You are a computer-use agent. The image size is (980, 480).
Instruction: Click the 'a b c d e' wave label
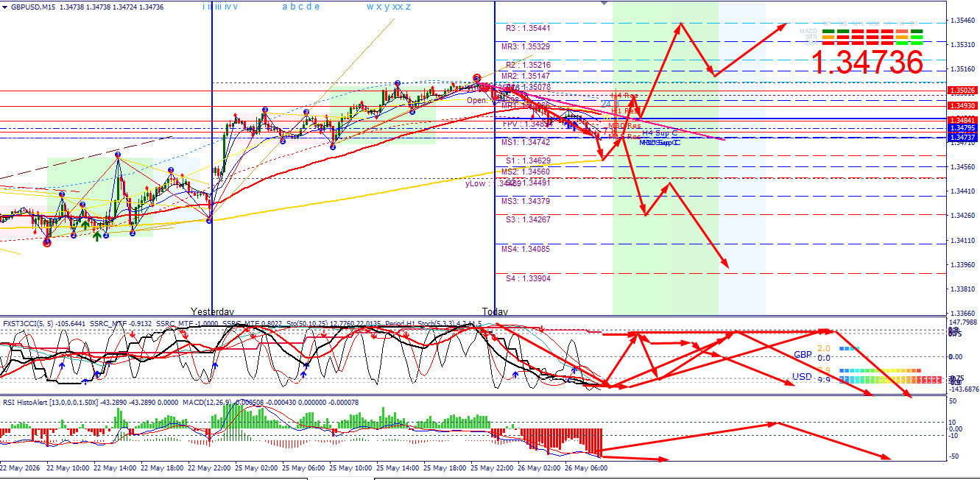(x=300, y=7)
